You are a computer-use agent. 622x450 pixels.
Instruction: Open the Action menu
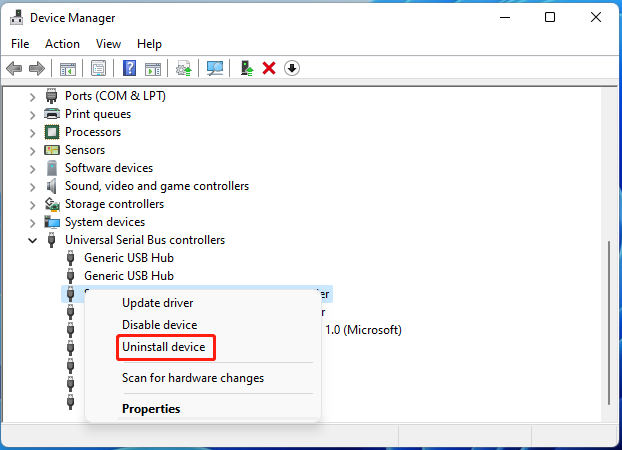[x=62, y=44]
